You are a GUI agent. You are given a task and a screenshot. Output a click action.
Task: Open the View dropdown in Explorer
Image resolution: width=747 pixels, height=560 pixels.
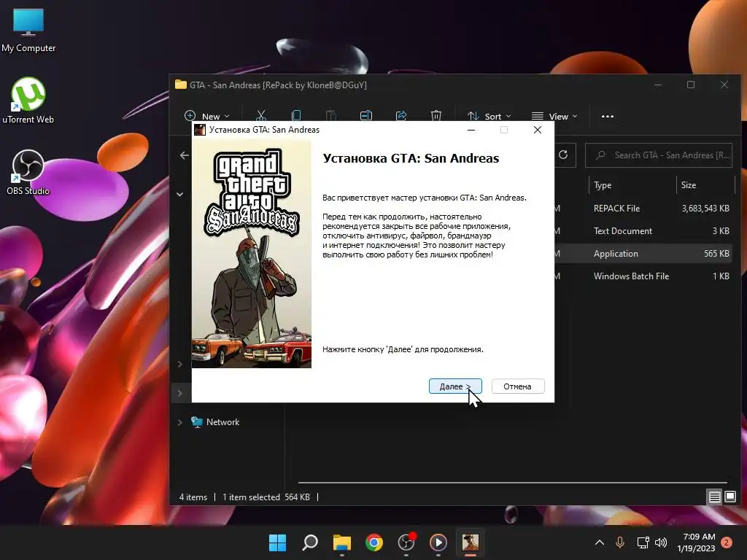pyautogui.click(x=554, y=116)
